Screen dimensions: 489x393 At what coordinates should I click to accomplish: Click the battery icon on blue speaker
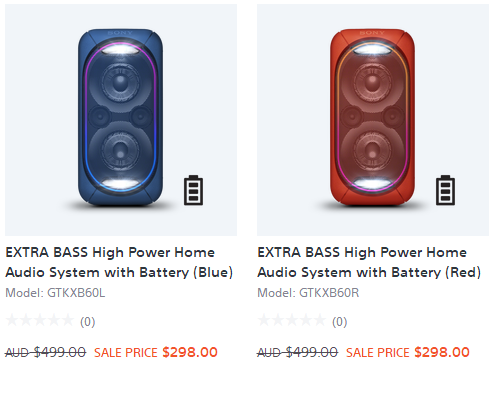(x=193, y=190)
